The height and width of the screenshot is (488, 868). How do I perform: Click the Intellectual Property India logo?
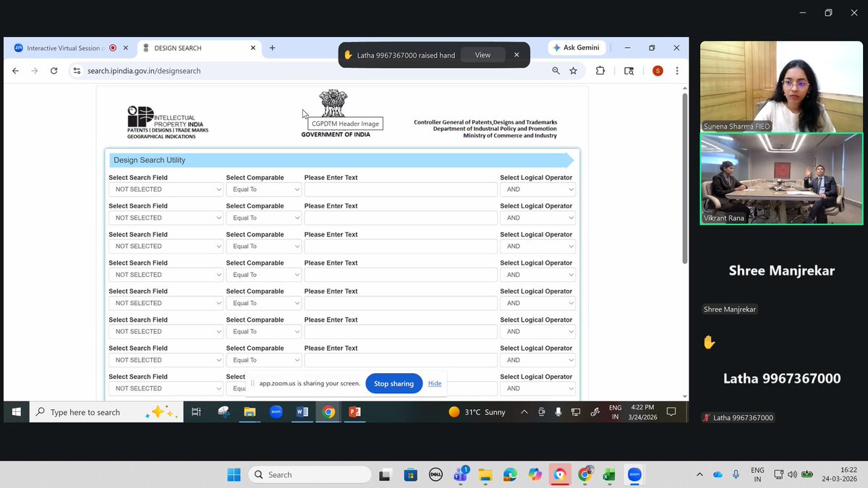point(167,122)
